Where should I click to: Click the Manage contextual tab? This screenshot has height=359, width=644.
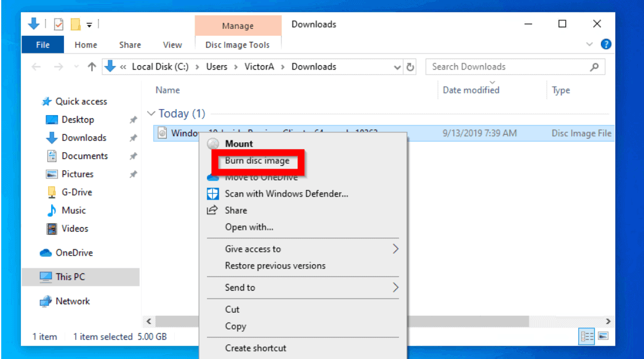click(238, 26)
